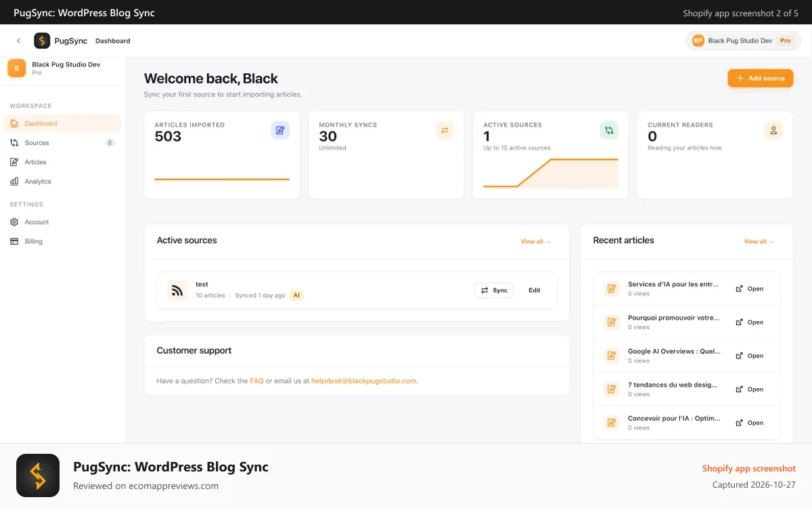The width and height of the screenshot is (812, 508).
Task: Open the Services d'IA article
Action: (750, 289)
